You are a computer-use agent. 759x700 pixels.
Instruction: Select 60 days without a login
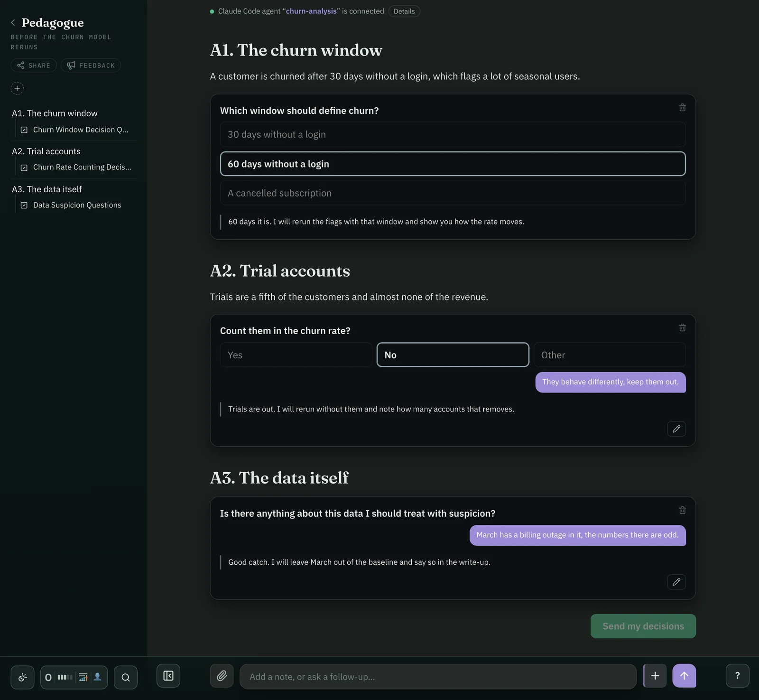pos(453,164)
